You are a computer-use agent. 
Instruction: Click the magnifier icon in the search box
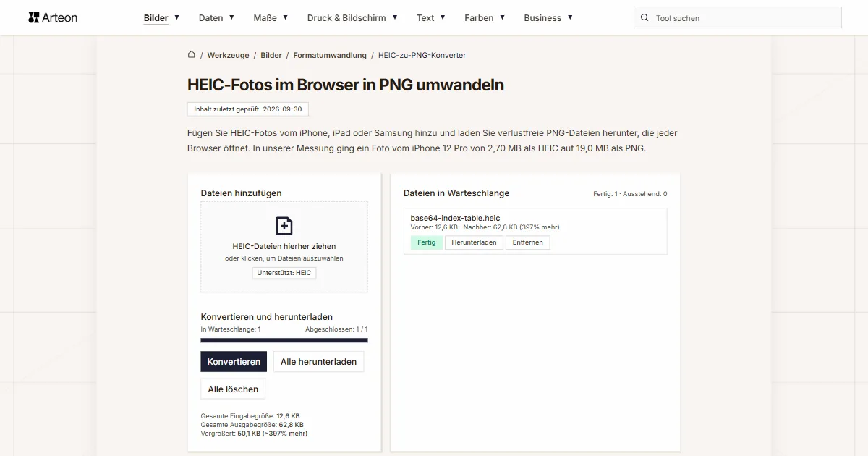coord(644,18)
